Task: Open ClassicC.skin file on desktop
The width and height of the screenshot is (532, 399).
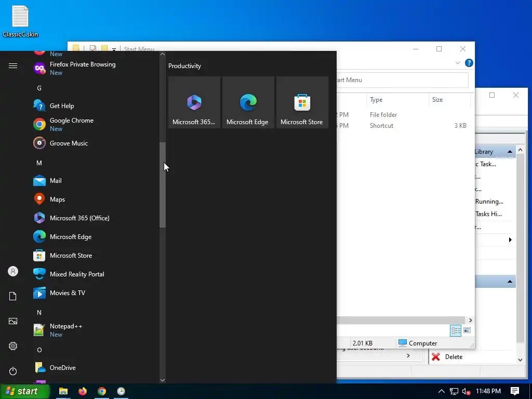Action: [x=20, y=21]
